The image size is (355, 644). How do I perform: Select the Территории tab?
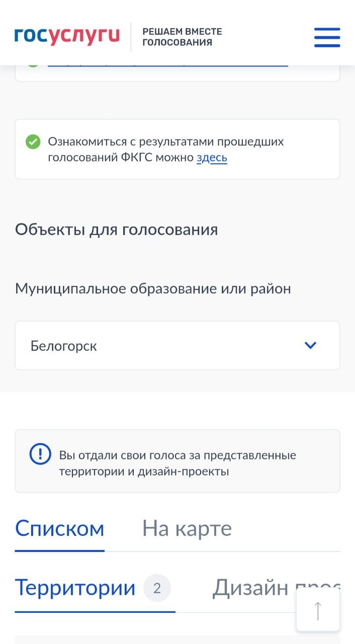pos(75,588)
